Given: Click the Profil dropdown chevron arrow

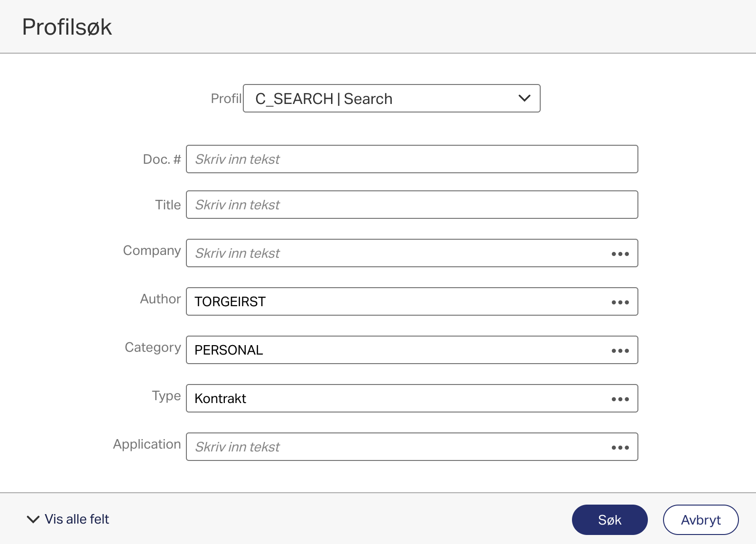Looking at the screenshot, I should (x=524, y=98).
